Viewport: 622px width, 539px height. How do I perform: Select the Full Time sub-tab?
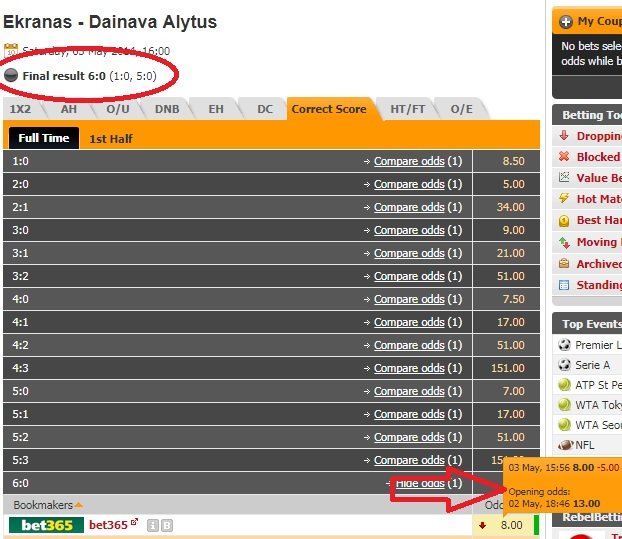pos(44,138)
